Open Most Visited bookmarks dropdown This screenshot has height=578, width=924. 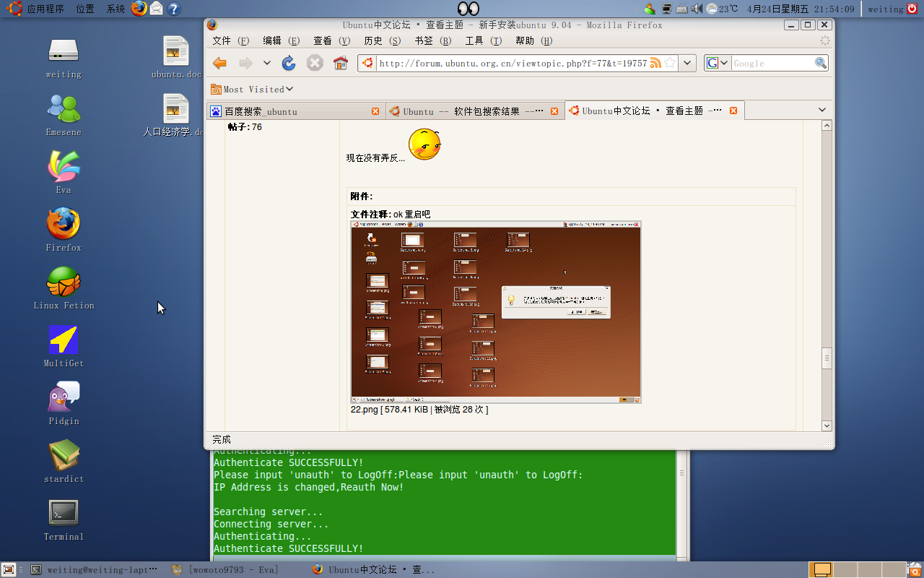point(252,89)
